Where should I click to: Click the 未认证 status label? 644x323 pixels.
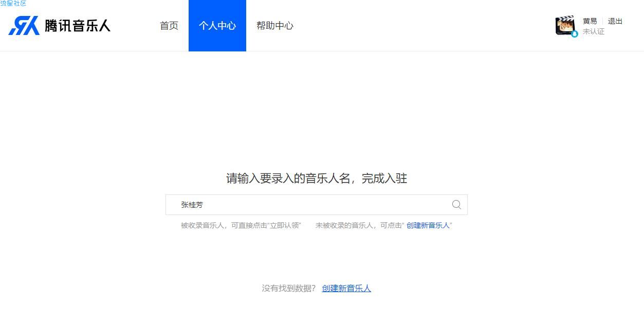[594, 31]
